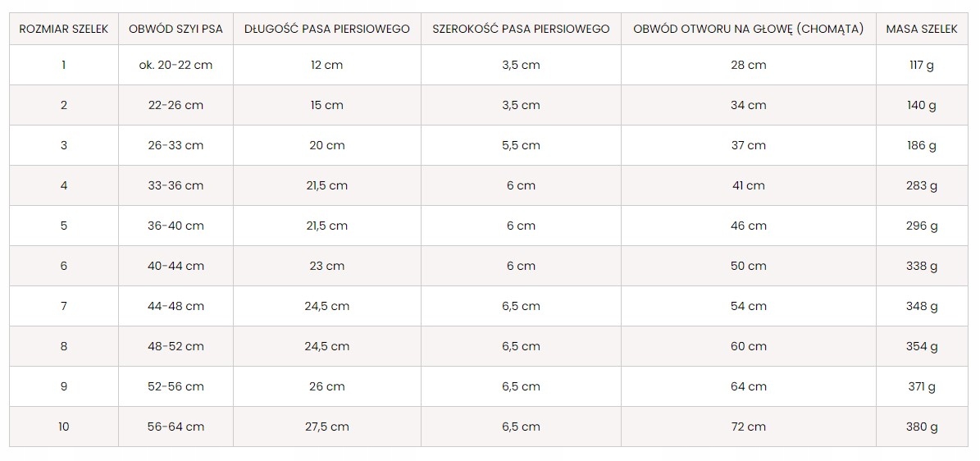Select the 41 cm head opening cell

click(x=748, y=185)
